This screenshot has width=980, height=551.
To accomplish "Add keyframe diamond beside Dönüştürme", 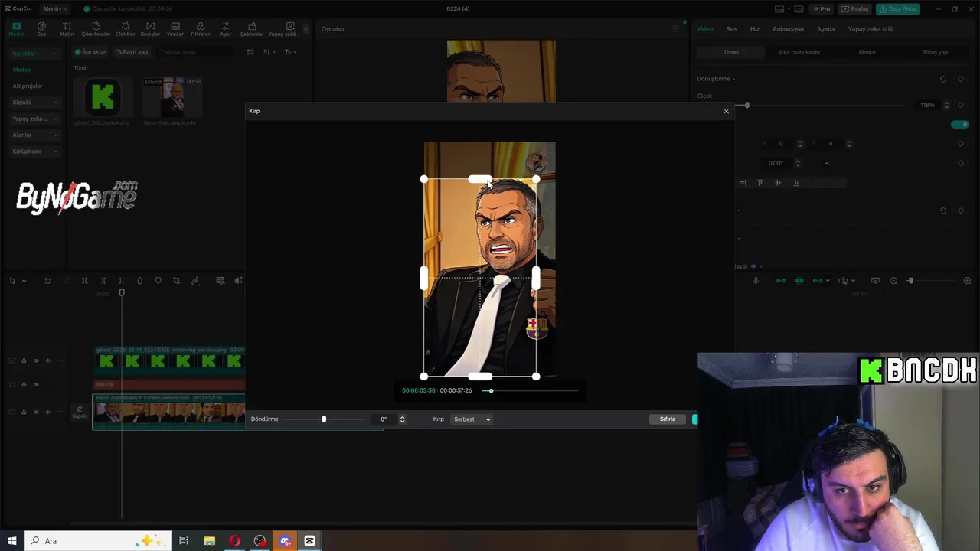I will point(960,79).
